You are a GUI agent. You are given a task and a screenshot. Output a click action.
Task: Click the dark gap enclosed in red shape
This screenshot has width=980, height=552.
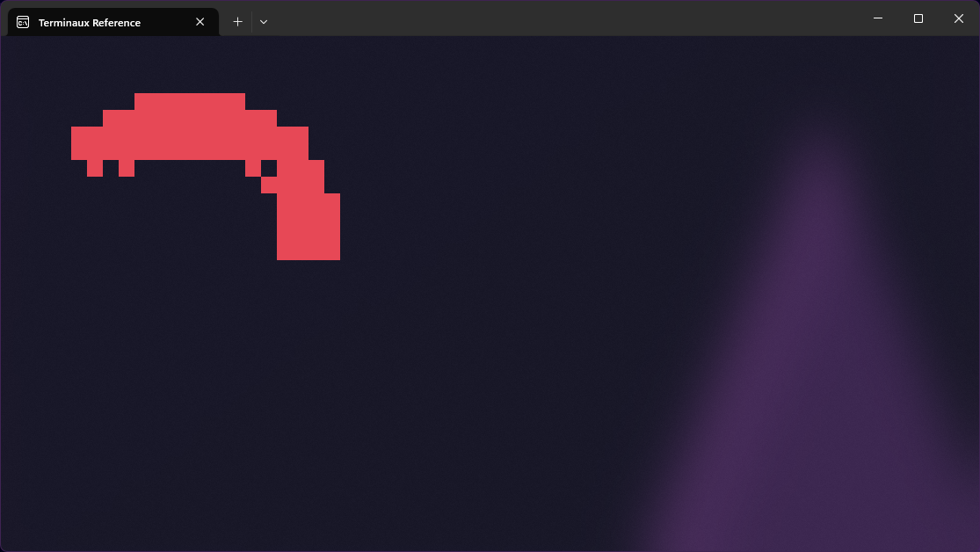click(269, 168)
